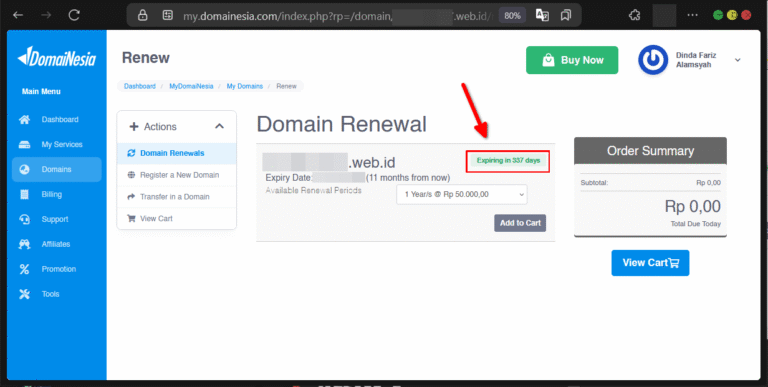
Task: Click the browser address bar URL
Action: click(336, 16)
